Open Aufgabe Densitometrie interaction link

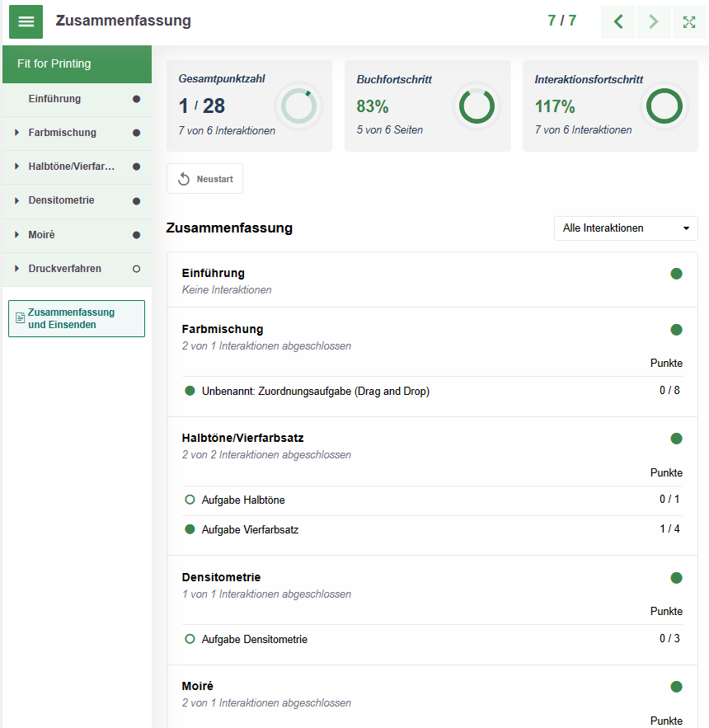(255, 639)
